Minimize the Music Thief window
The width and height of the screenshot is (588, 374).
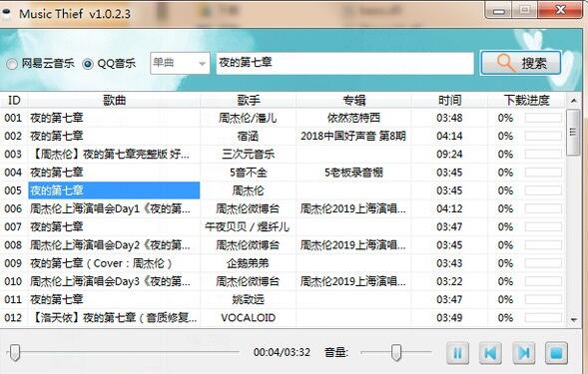[x=499, y=10]
